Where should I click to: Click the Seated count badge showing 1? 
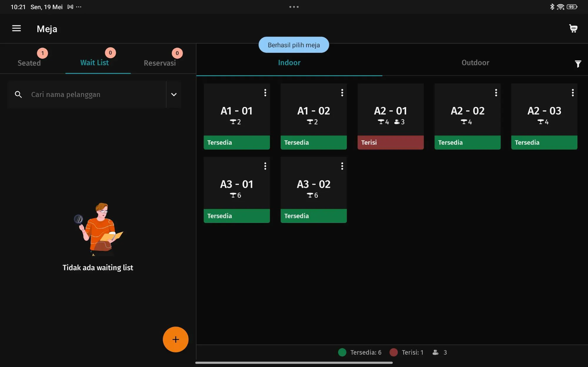42,53
